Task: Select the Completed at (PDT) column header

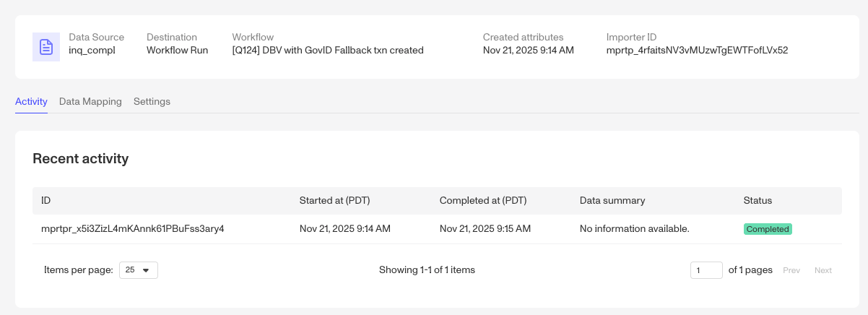Action: (483, 200)
